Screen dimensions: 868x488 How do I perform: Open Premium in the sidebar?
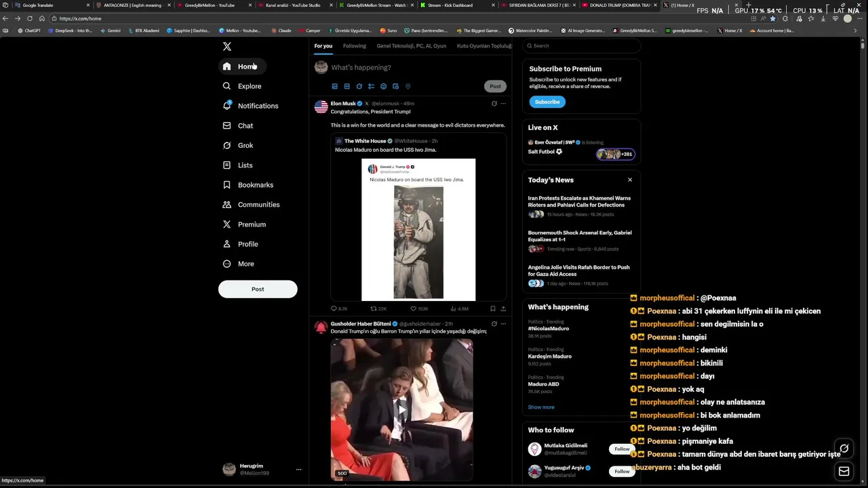click(x=244, y=224)
